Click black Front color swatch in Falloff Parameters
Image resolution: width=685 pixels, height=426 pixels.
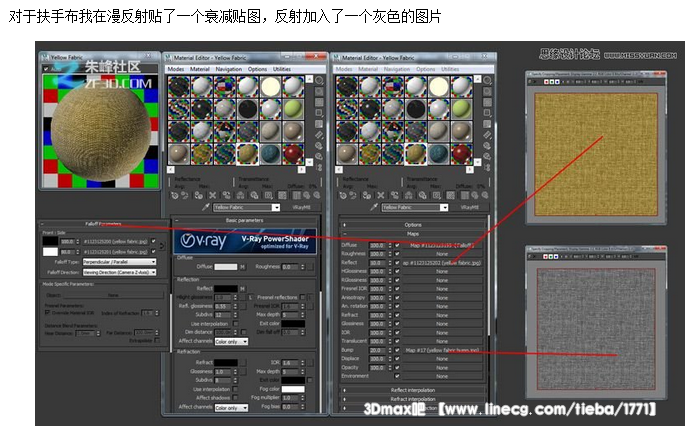tap(50, 241)
